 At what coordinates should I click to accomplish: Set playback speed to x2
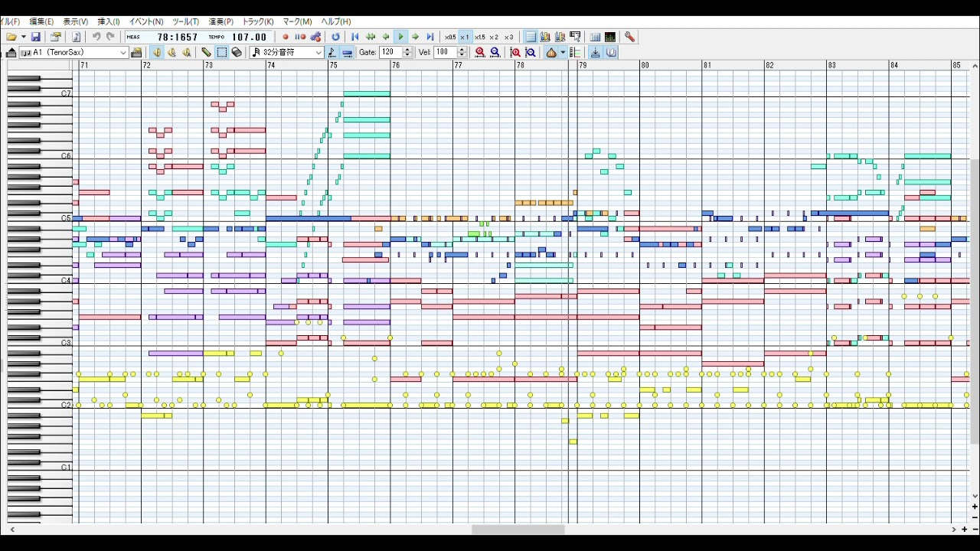pyautogui.click(x=494, y=37)
